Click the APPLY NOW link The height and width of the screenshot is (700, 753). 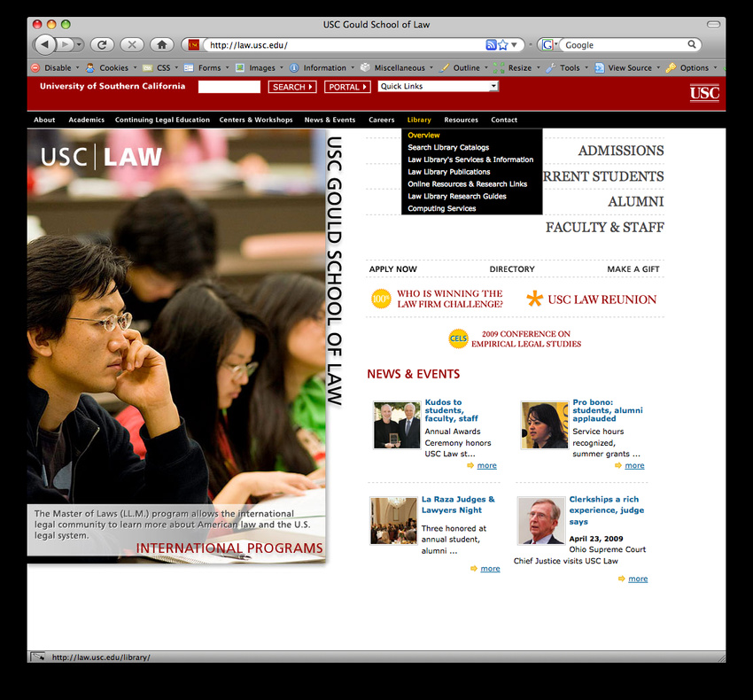click(x=392, y=269)
